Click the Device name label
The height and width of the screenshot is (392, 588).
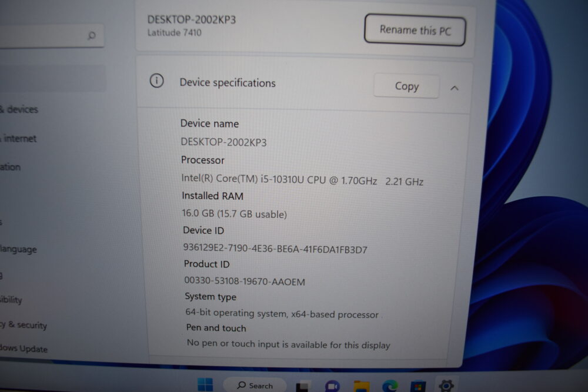[210, 123]
